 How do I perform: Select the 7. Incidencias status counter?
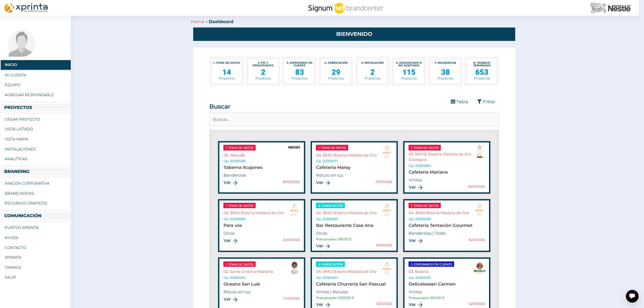click(445, 71)
